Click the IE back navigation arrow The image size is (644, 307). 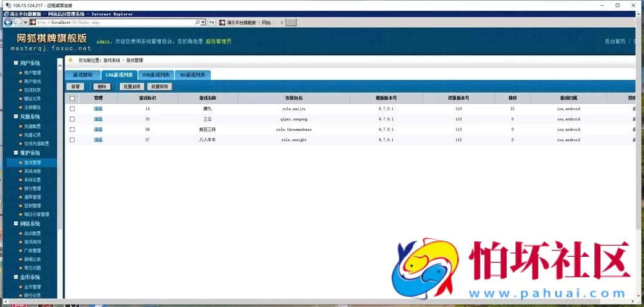8,22
